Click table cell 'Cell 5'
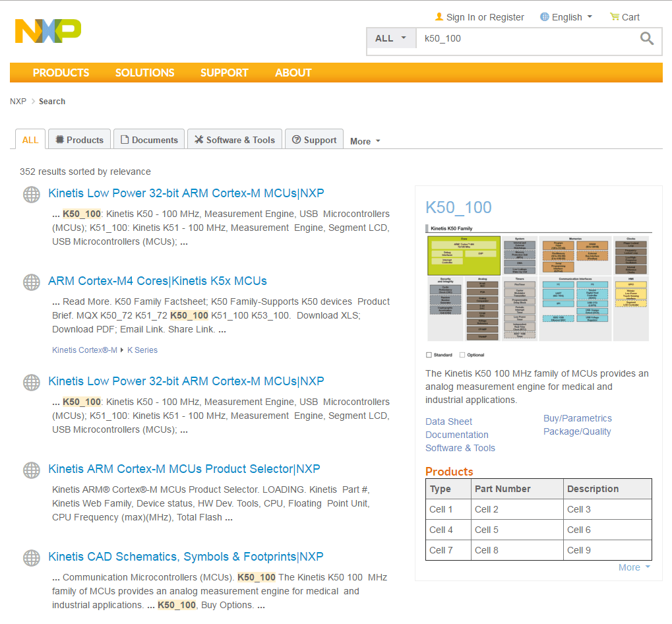The height and width of the screenshot is (624, 672). (517, 530)
